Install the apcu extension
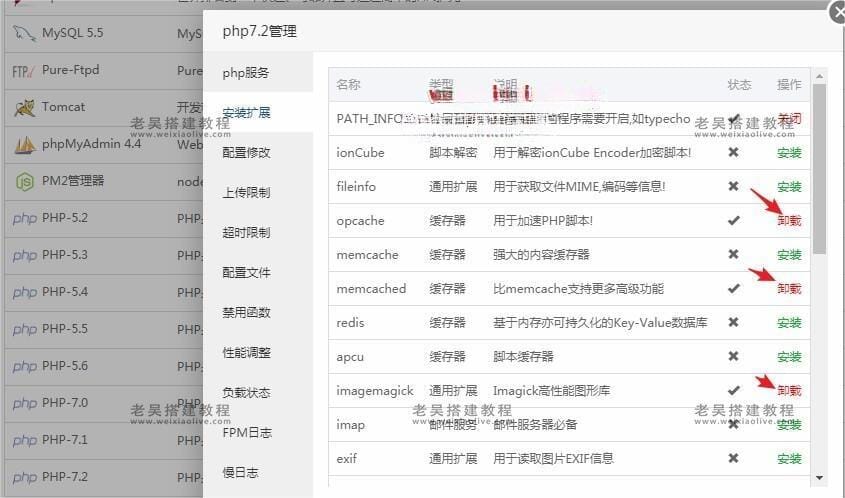The height and width of the screenshot is (498, 845). [789, 357]
